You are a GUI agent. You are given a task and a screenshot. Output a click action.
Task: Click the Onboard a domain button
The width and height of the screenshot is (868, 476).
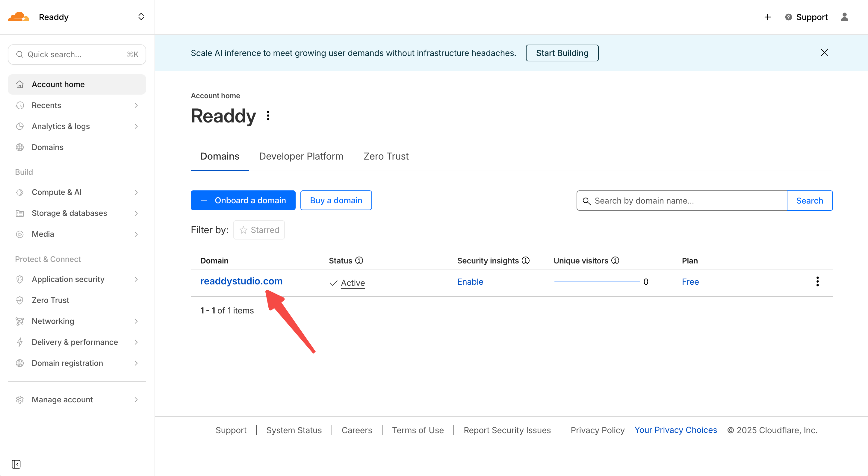click(243, 201)
